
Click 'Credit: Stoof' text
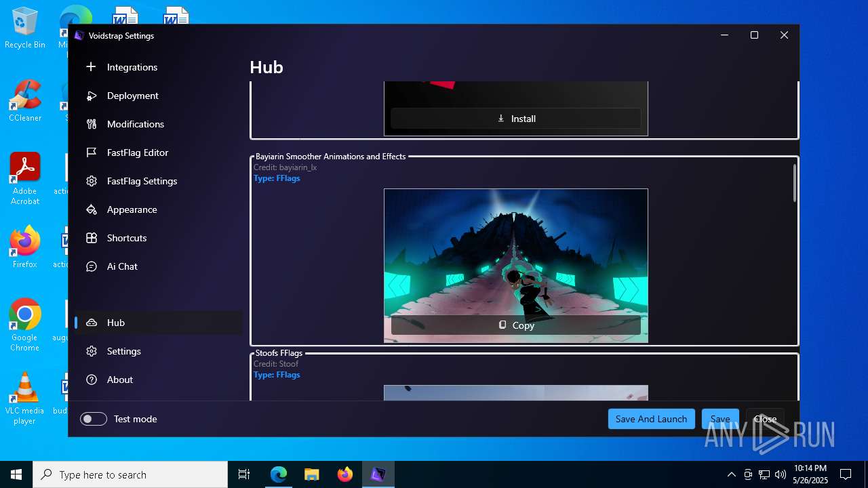point(276,364)
